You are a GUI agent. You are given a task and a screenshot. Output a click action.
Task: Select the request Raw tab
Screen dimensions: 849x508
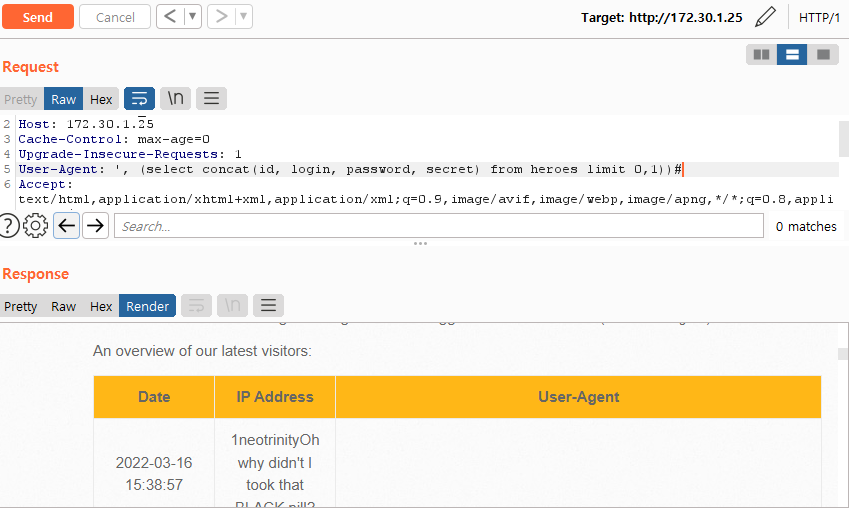[63, 99]
